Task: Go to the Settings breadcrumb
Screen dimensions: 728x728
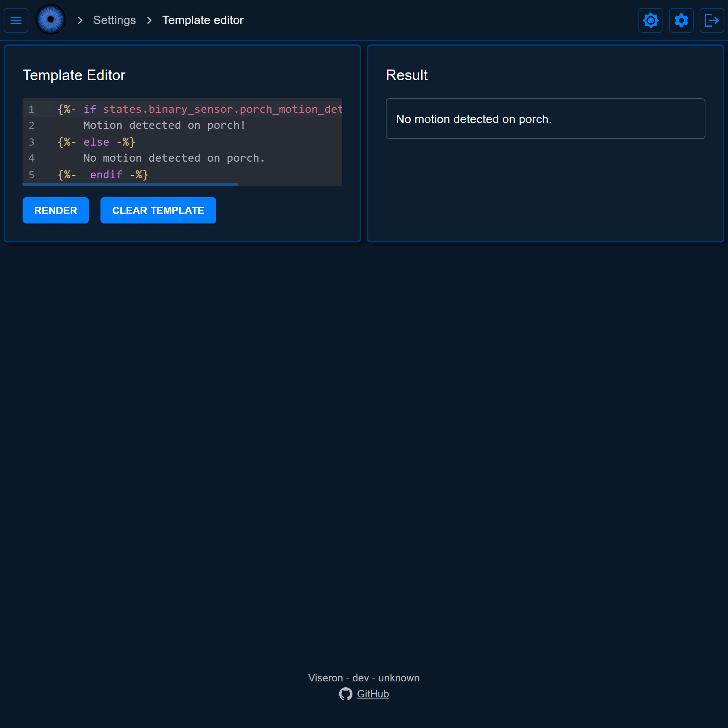Action: click(114, 20)
